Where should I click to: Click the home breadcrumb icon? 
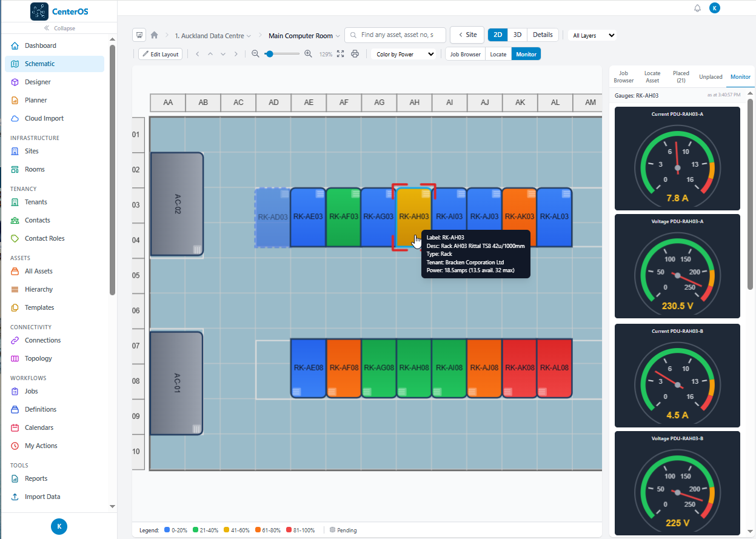155,35
